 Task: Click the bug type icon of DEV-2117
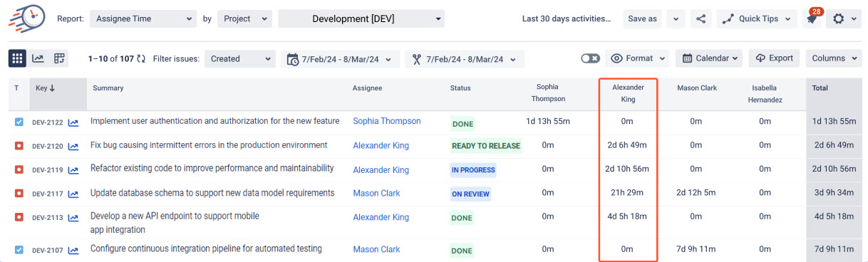[19, 194]
